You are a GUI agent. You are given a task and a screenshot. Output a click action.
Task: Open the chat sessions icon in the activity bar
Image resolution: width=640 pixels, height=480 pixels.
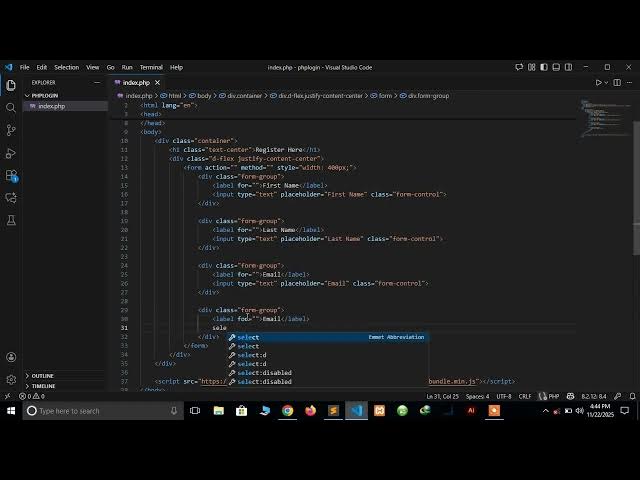11,198
